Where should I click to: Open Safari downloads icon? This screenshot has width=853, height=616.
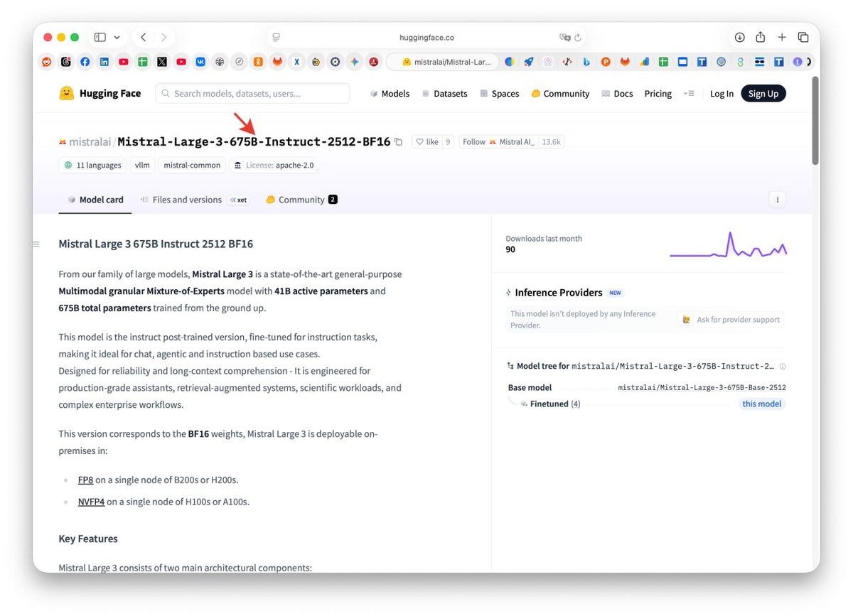[x=739, y=37]
